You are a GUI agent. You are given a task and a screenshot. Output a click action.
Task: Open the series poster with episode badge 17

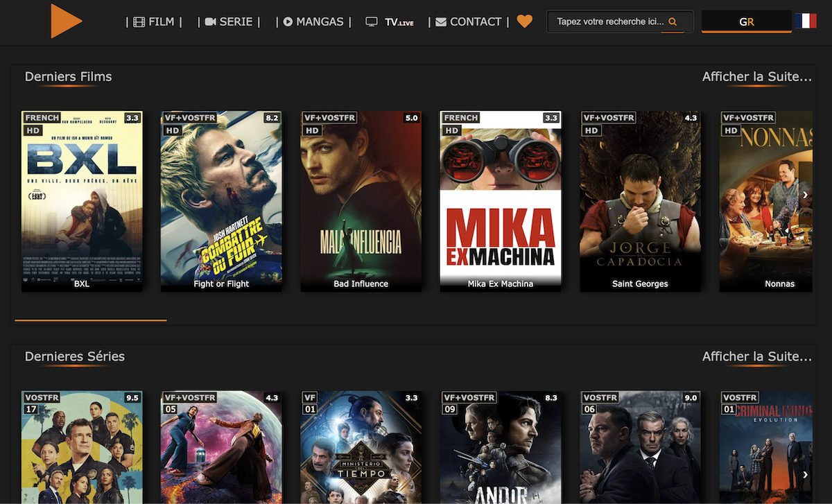[82, 447]
